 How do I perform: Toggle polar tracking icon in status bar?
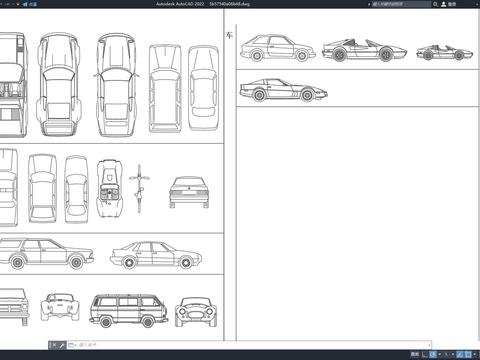pos(433,354)
